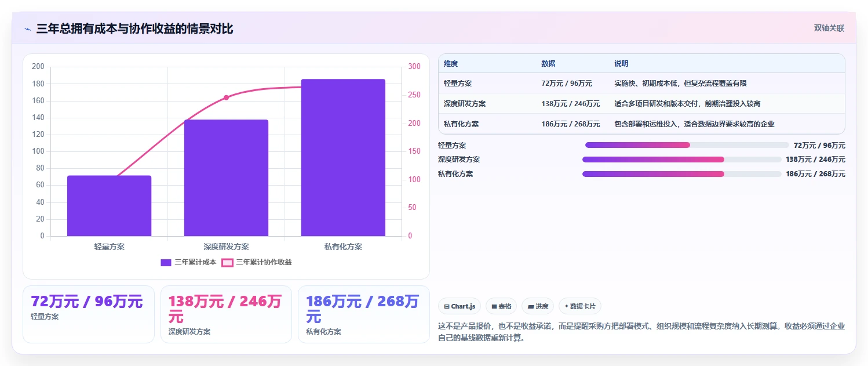Select the 进度 chip
Viewport: 868px width, 366px height.
click(x=538, y=306)
